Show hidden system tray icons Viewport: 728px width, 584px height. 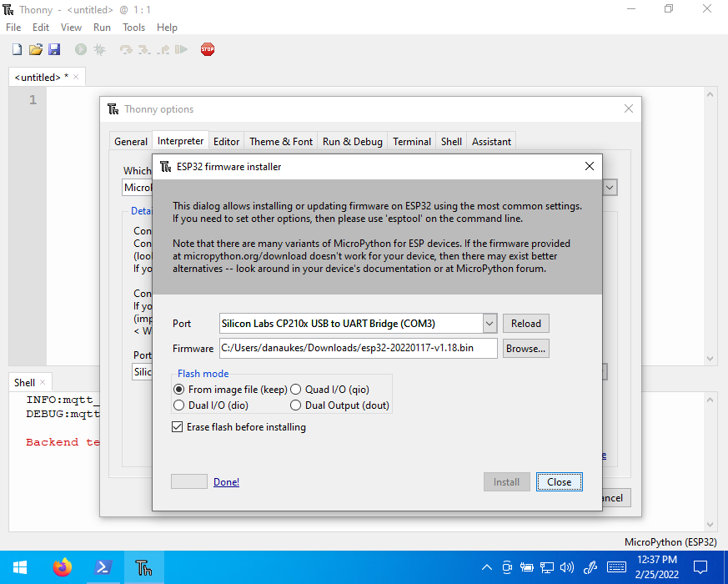pos(486,567)
